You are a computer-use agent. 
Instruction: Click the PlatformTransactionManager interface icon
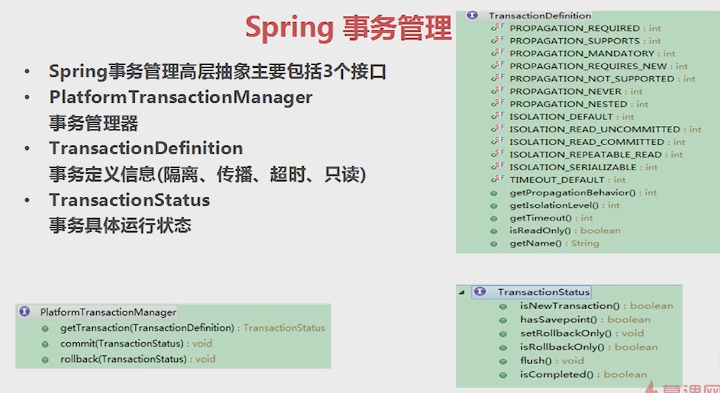(25, 312)
